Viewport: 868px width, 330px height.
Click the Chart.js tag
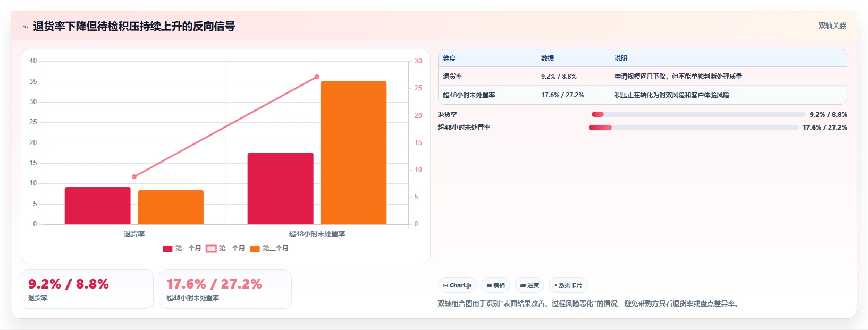pyautogui.click(x=457, y=285)
